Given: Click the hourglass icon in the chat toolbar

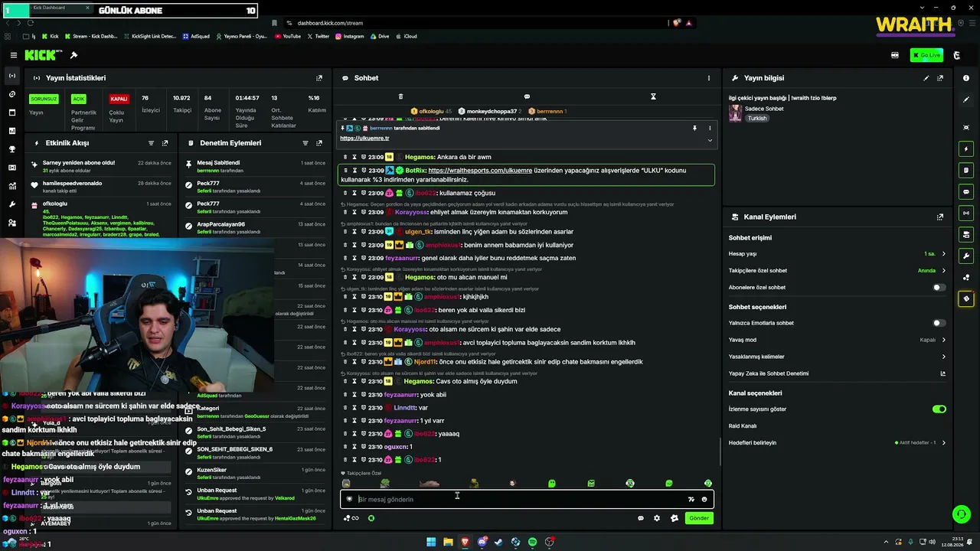Looking at the screenshot, I should click(653, 96).
